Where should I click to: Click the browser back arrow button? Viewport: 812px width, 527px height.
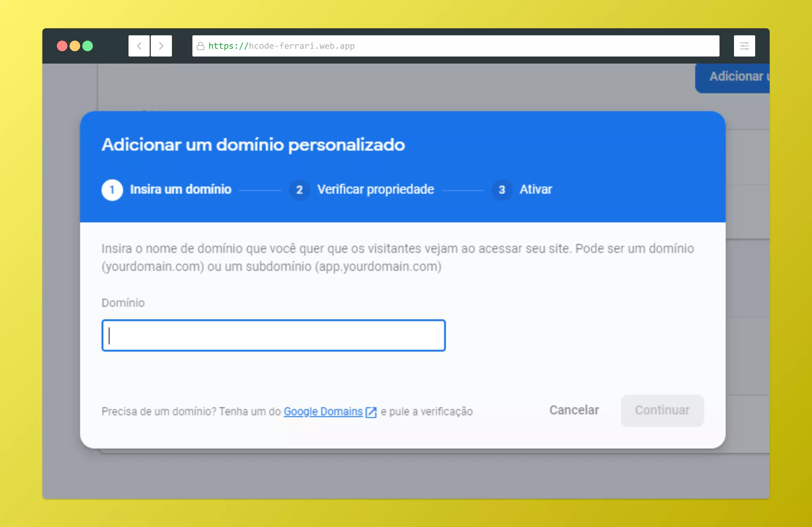139,46
